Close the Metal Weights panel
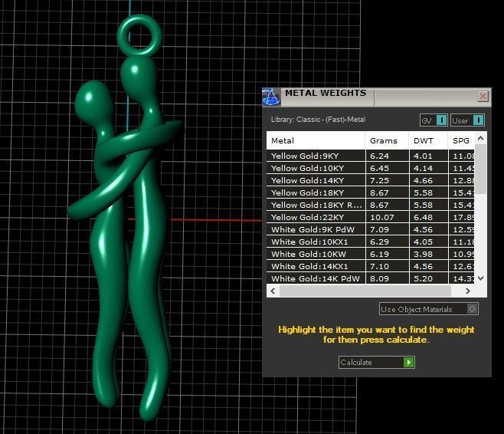The height and width of the screenshot is (434, 504). coord(483,96)
